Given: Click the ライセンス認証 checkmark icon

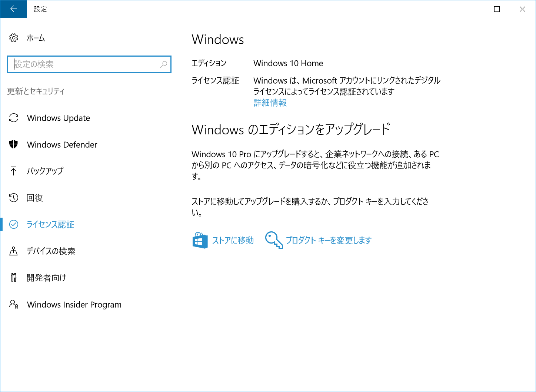Looking at the screenshot, I should click(x=14, y=224).
